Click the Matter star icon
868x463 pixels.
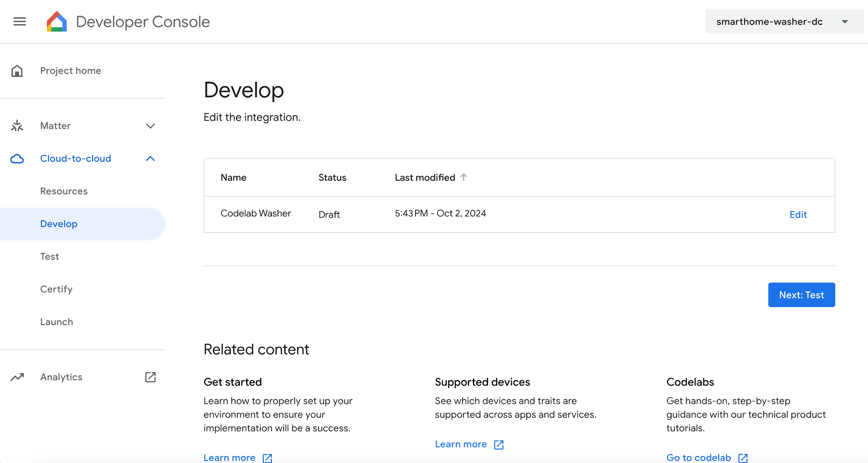pyautogui.click(x=17, y=125)
